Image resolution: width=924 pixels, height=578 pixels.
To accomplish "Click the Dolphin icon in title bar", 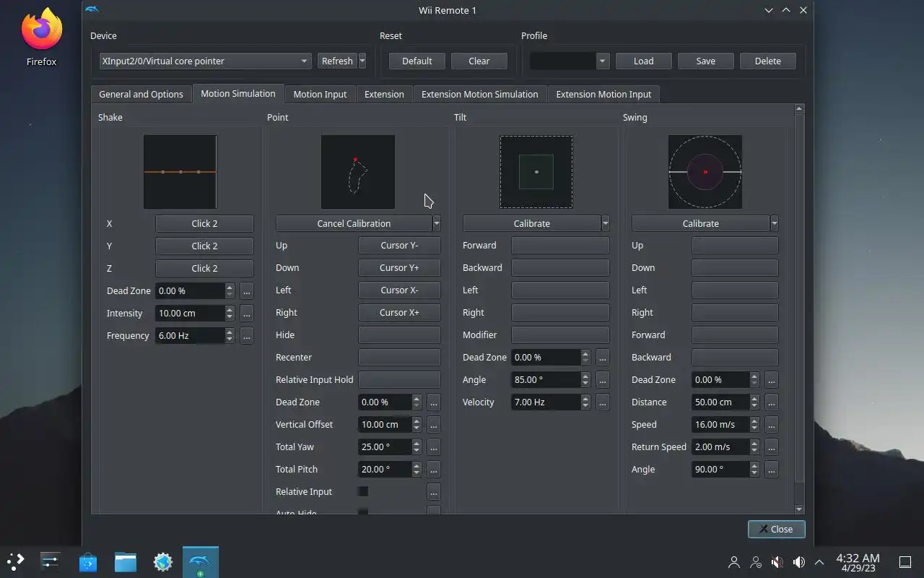I will pos(92,10).
